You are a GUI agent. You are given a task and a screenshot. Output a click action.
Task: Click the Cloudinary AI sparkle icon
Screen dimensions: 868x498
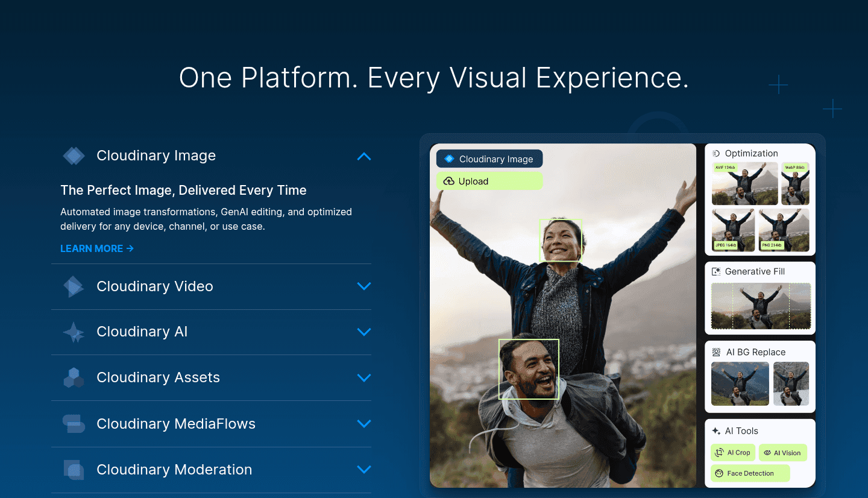tap(74, 332)
